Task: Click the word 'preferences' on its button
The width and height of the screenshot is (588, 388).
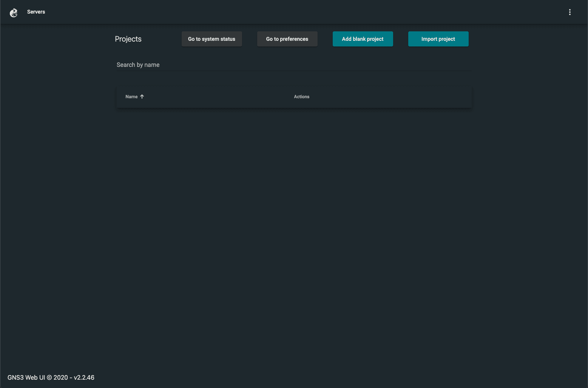Action: point(294,39)
